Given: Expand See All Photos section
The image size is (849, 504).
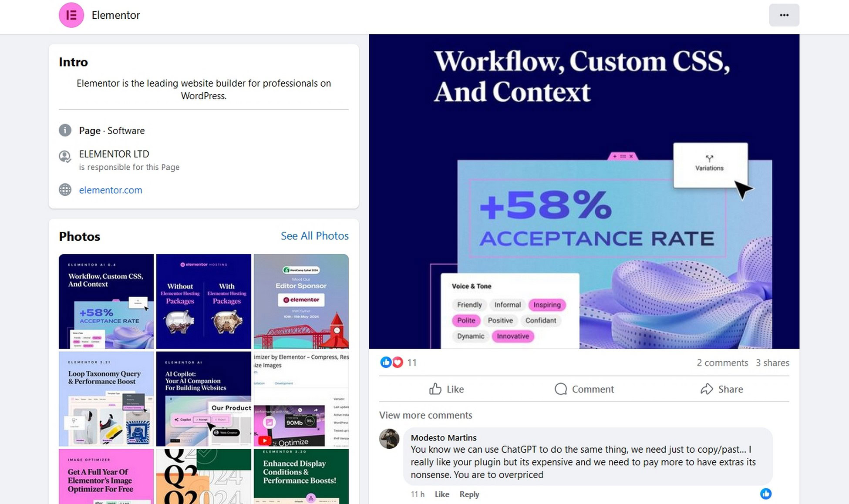Looking at the screenshot, I should 314,236.
